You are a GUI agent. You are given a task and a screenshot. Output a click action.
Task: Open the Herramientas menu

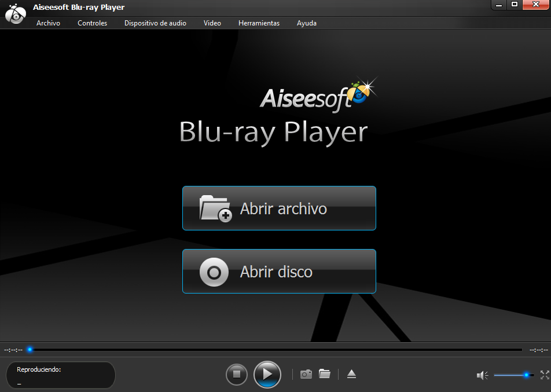pos(259,23)
